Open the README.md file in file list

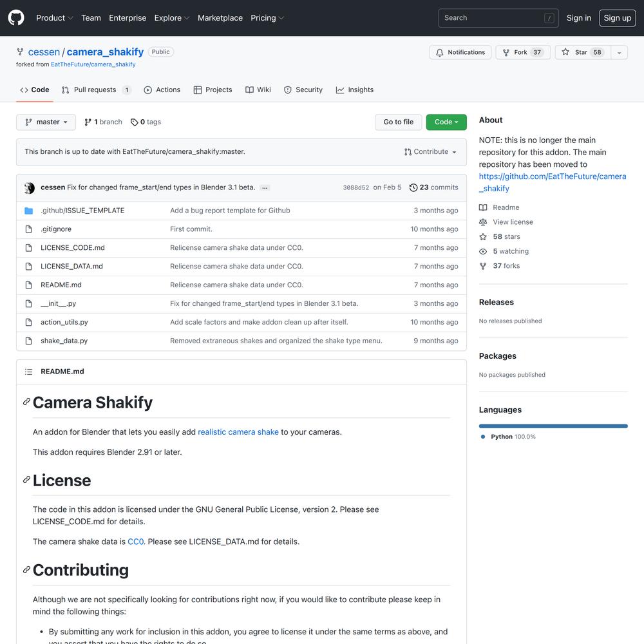(x=61, y=285)
